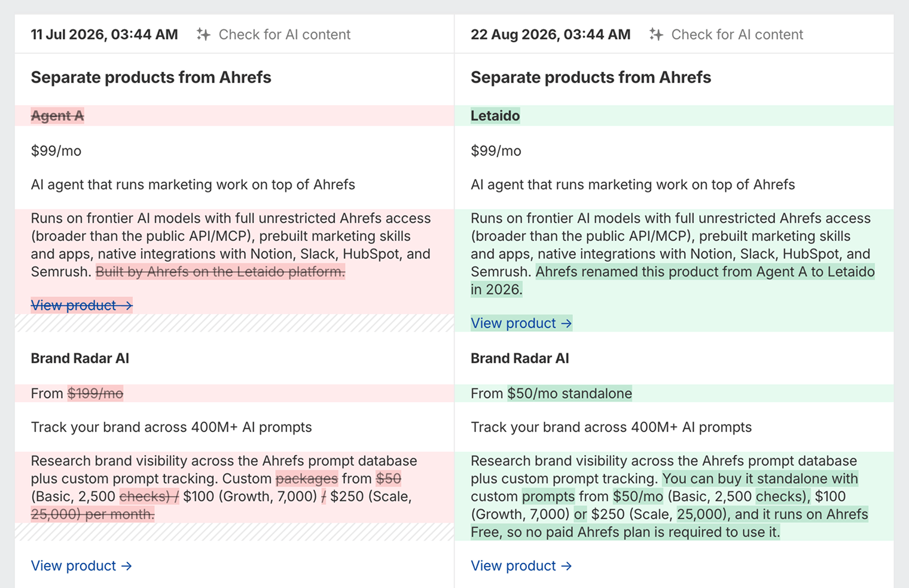Click the sparkle icon beside the 22 Aug 2026 timestamp
Image resolution: width=909 pixels, height=588 pixels.
(656, 35)
